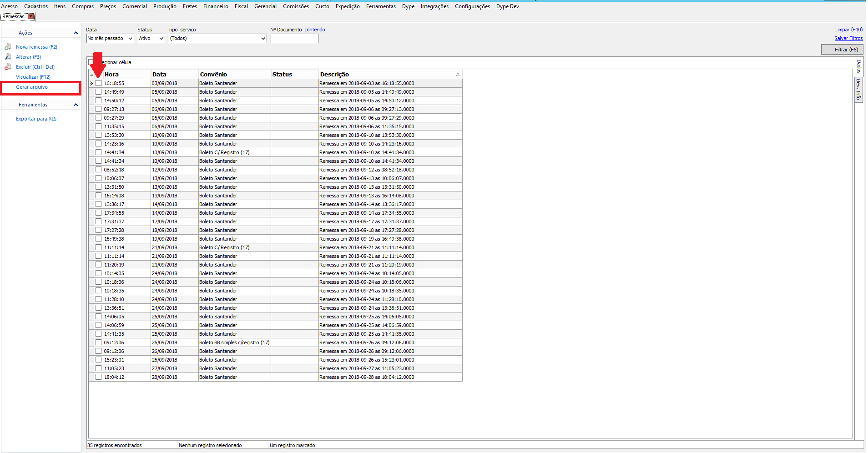
Task: Open the Dype Dev menu
Action: point(507,6)
